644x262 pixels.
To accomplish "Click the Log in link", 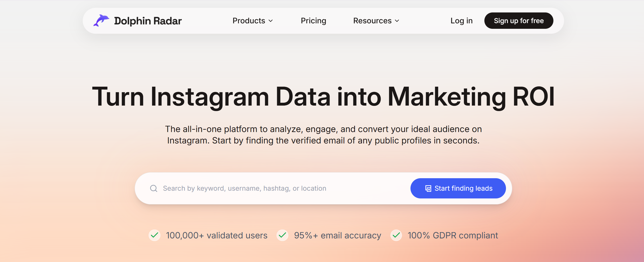I will click(x=461, y=21).
